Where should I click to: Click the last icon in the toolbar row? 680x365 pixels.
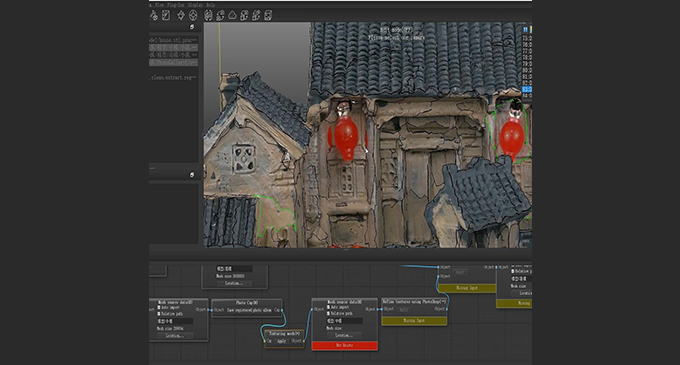(x=268, y=16)
